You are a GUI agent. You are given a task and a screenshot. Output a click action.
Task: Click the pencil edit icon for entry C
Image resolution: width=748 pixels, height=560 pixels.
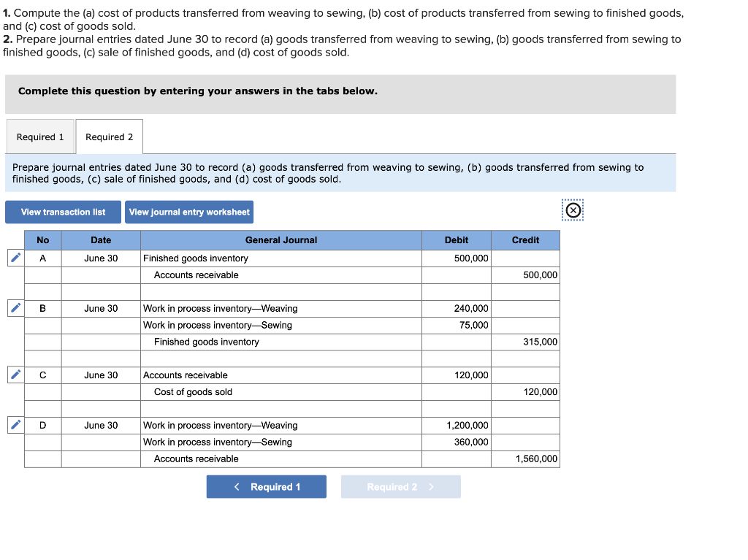pos(16,375)
